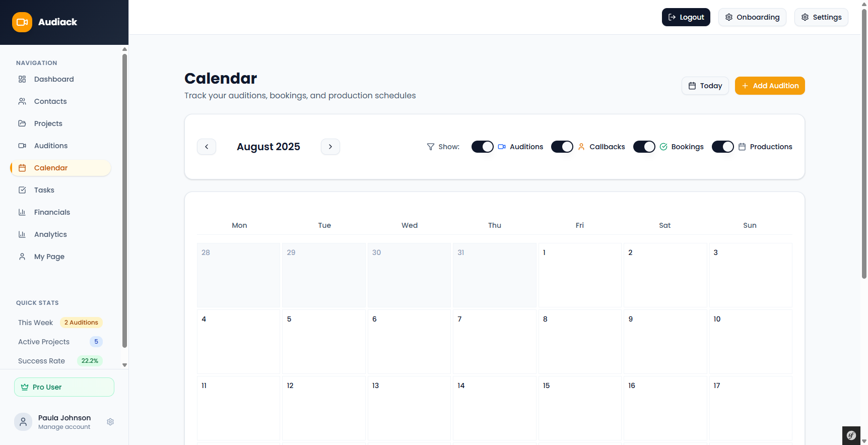Viewport: 868px width, 445px height.
Task: Click the Dashboard grid icon in sidebar
Action: pos(22,79)
